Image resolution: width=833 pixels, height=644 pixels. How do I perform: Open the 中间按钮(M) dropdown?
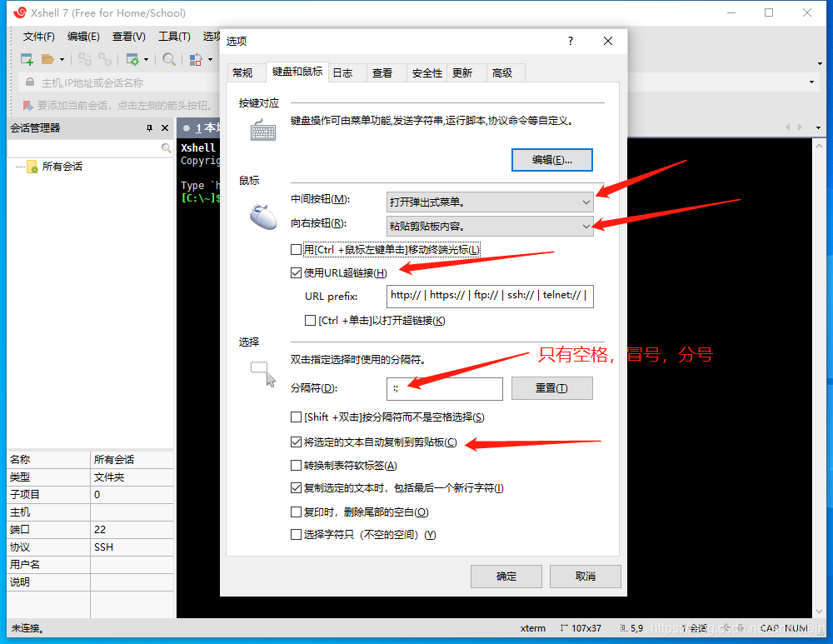[490, 202]
